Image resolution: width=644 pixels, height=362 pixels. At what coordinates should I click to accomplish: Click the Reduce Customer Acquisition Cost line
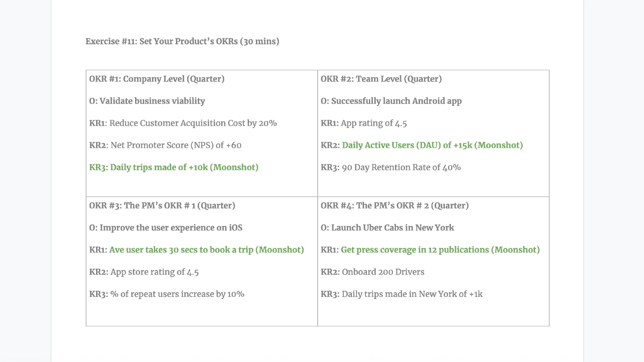coord(183,123)
